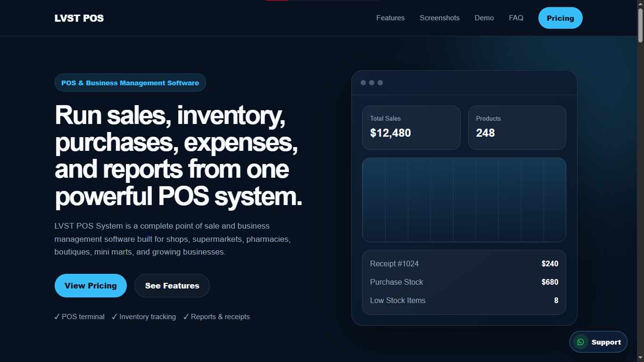Click the main hero headline text
The image size is (644, 362).
click(178, 156)
